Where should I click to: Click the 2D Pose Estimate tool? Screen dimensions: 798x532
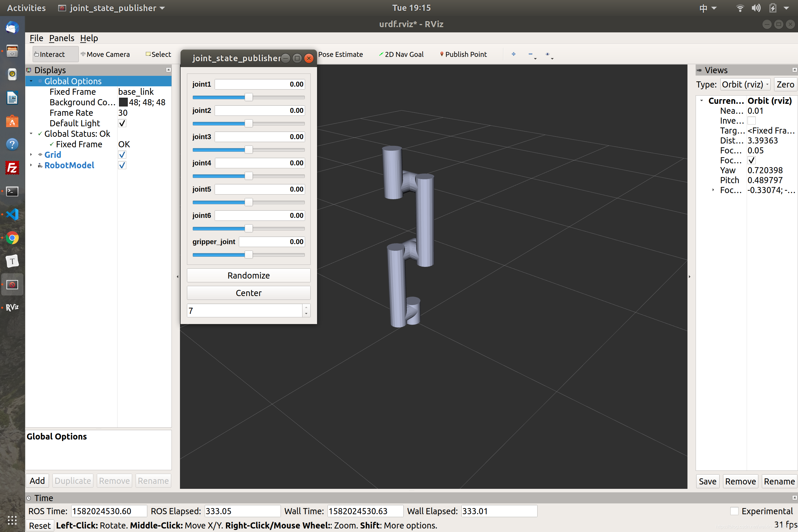340,54
